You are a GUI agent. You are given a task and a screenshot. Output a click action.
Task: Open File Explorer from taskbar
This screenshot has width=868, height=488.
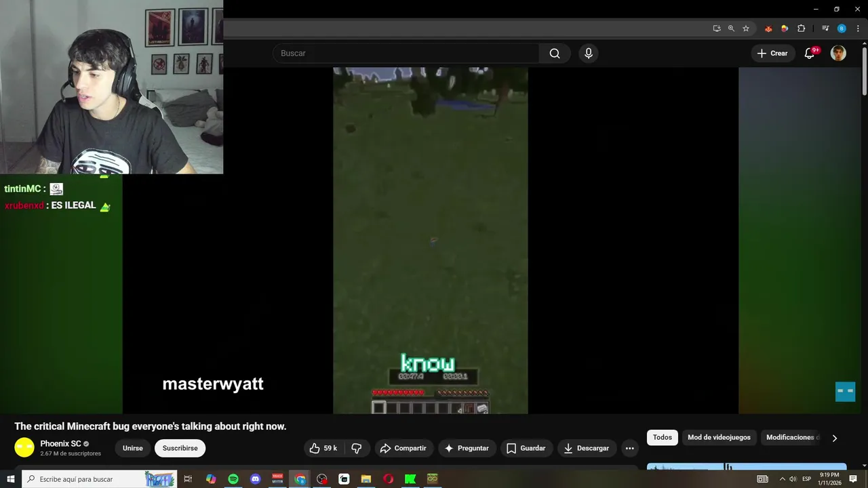[x=366, y=479]
